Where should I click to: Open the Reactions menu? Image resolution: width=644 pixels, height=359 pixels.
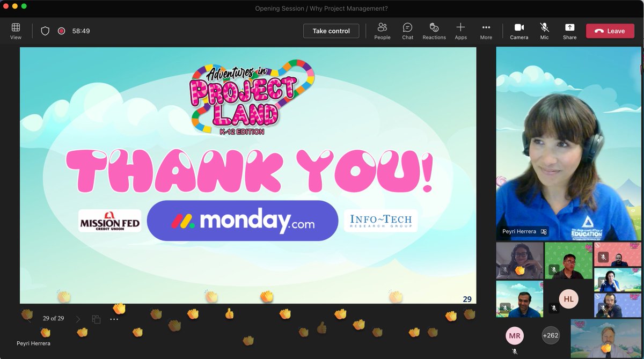(x=434, y=31)
